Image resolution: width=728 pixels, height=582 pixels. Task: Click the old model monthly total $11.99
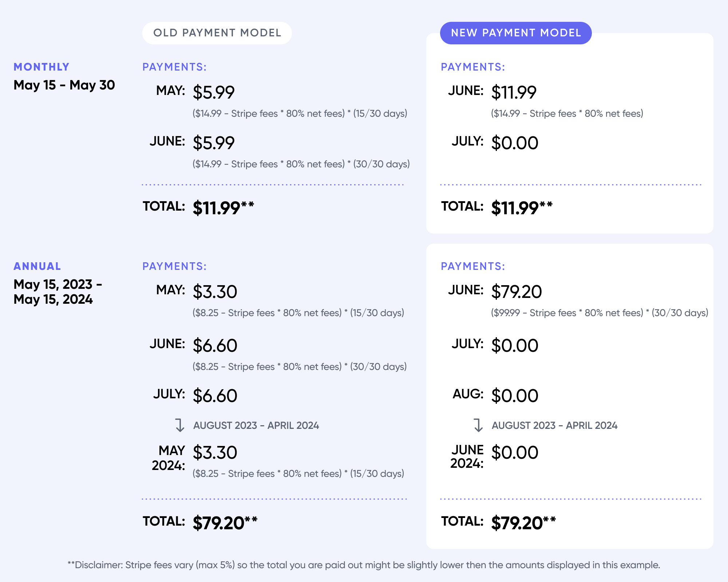tap(223, 208)
